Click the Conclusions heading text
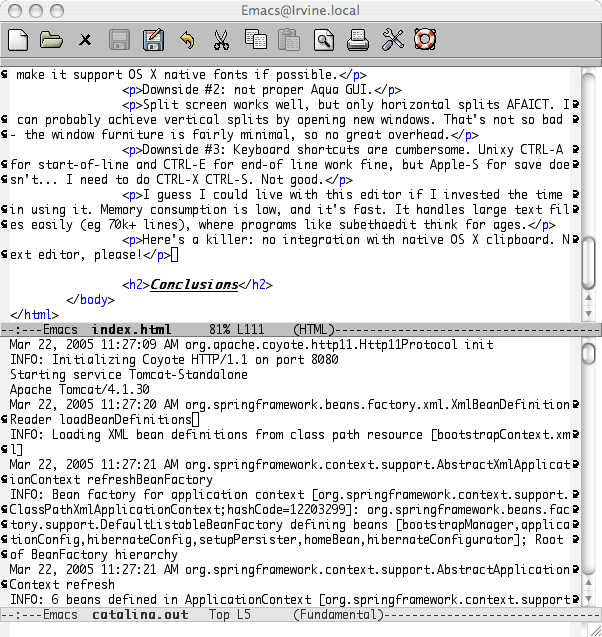 (194, 285)
